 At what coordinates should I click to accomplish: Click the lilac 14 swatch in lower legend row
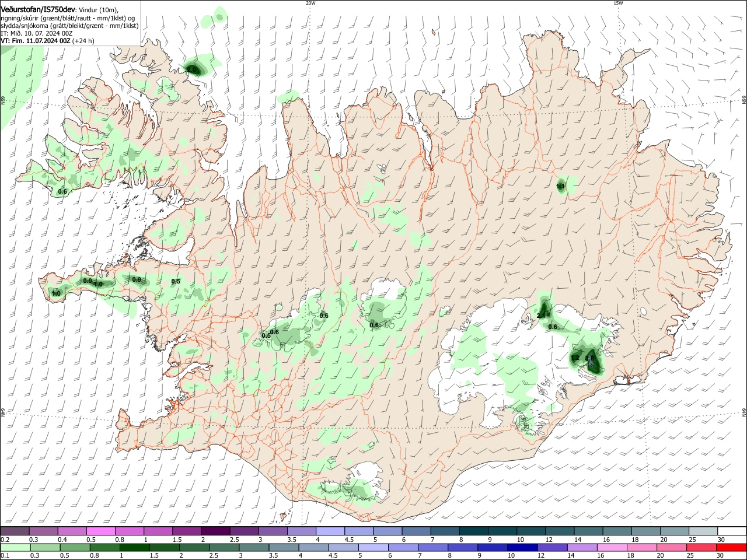click(581, 548)
